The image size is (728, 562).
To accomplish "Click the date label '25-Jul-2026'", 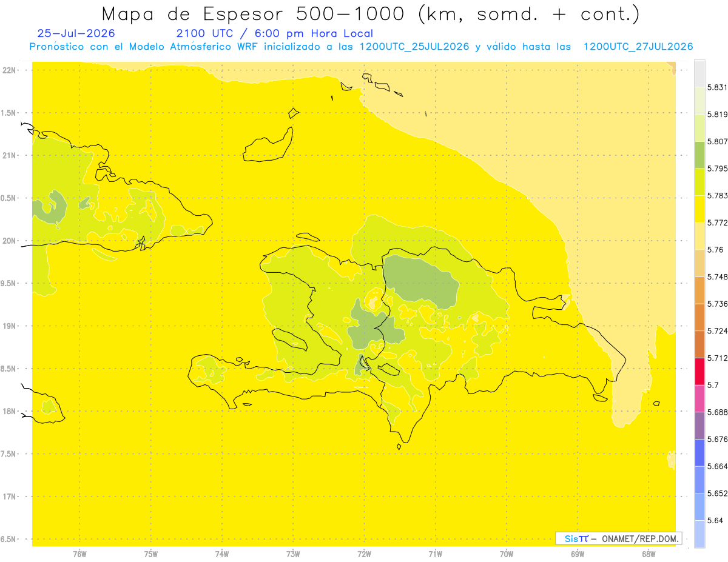I will point(76,33).
